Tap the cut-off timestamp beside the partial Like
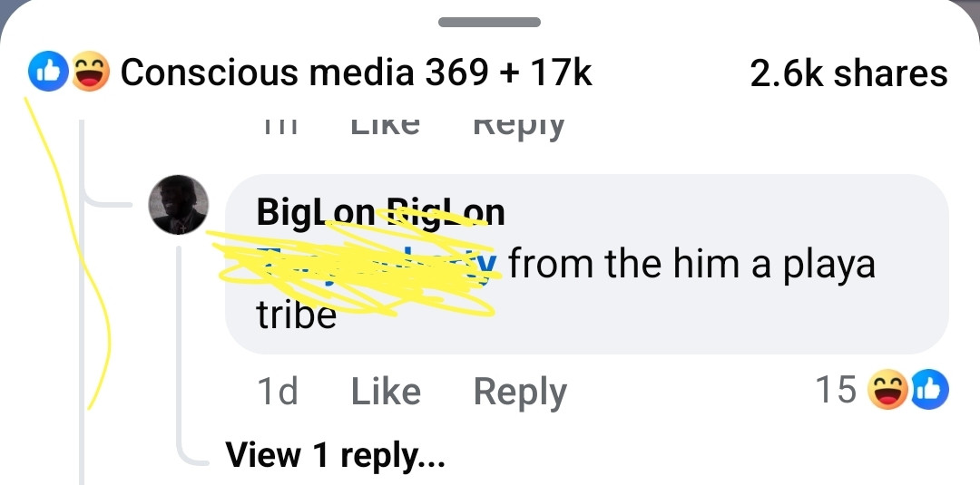The width and height of the screenshot is (980, 485). pyautogui.click(x=280, y=125)
